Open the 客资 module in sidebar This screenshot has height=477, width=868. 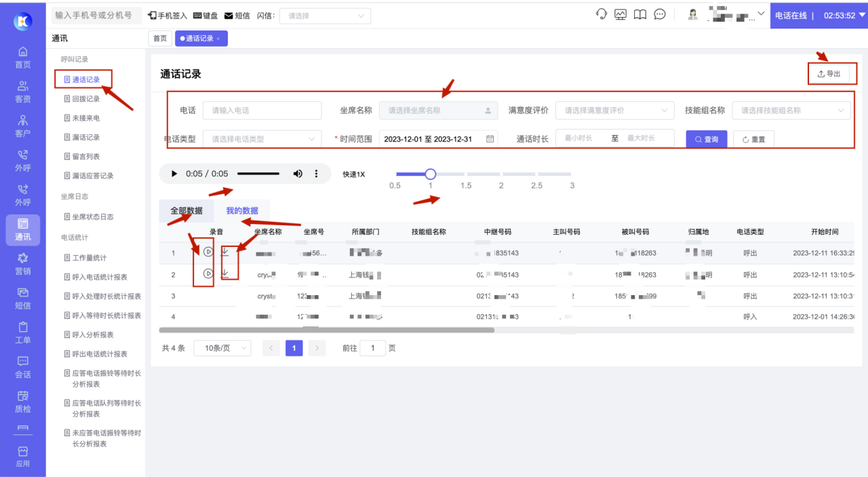pos(23,92)
